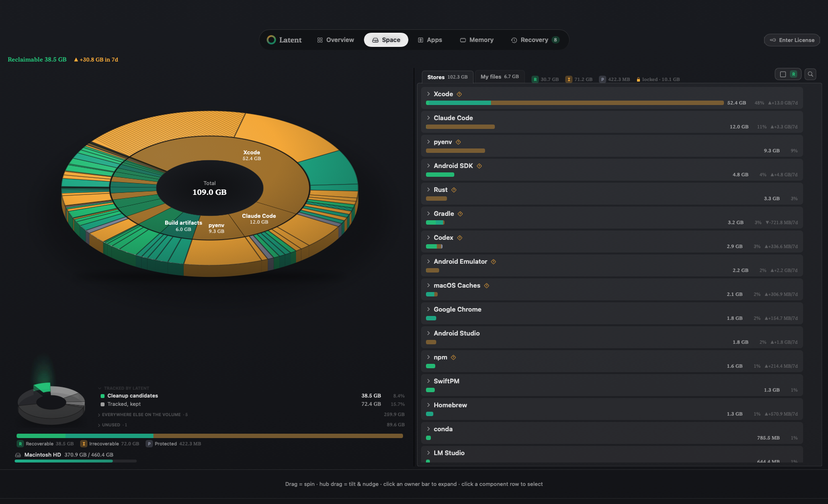The height and width of the screenshot is (504, 828).
Task: Click the Reclaimable 38.5 GB label
Action: pyautogui.click(x=37, y=60)
